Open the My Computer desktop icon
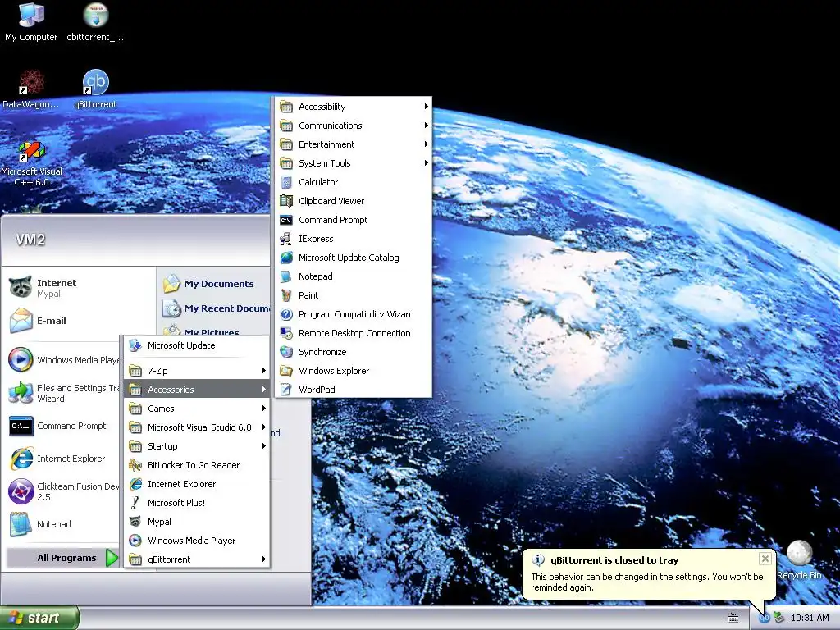 click(x=31, y=21)
